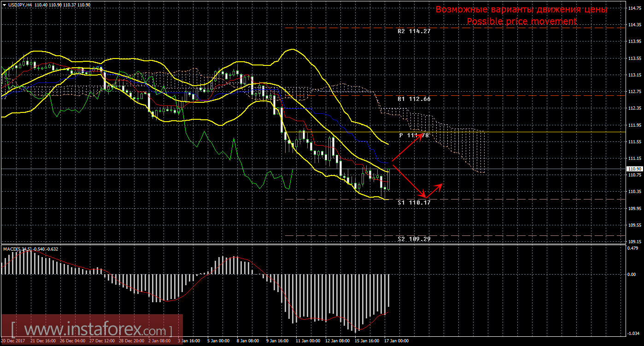The height and width of the screenshot is (346, 644).
Task: Click the 113.15 price axis value
Action: [634, 75]
